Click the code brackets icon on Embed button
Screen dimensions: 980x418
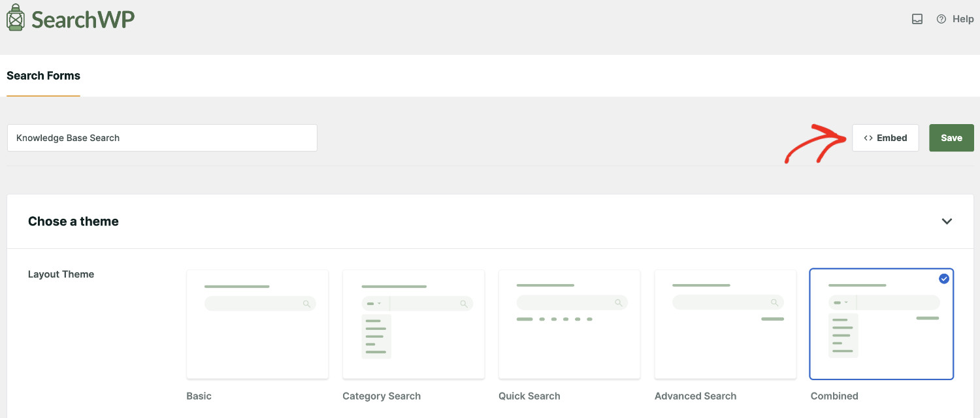tap(868, 138)
